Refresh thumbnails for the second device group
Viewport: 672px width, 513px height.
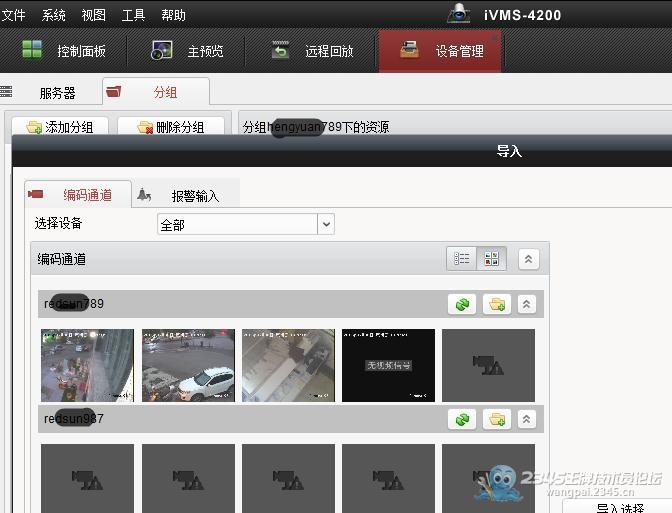click(463, 420)
